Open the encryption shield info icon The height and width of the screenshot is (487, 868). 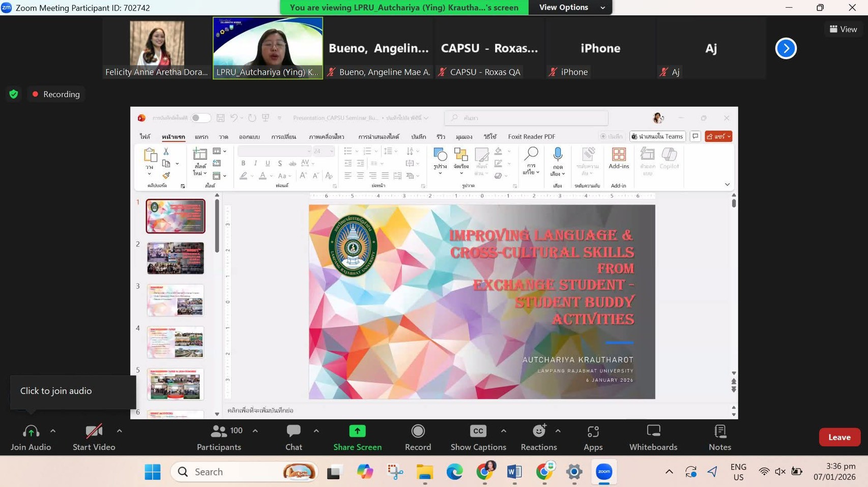tap(14, 94)
